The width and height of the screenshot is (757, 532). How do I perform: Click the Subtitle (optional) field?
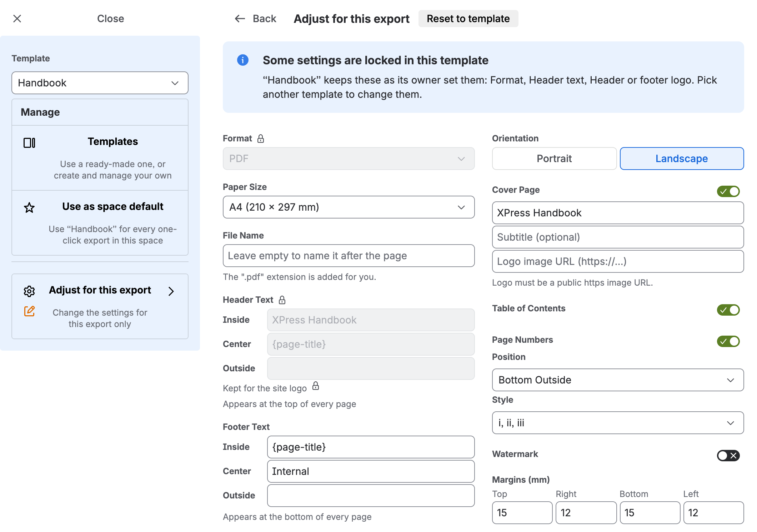(x=618, y=237)
